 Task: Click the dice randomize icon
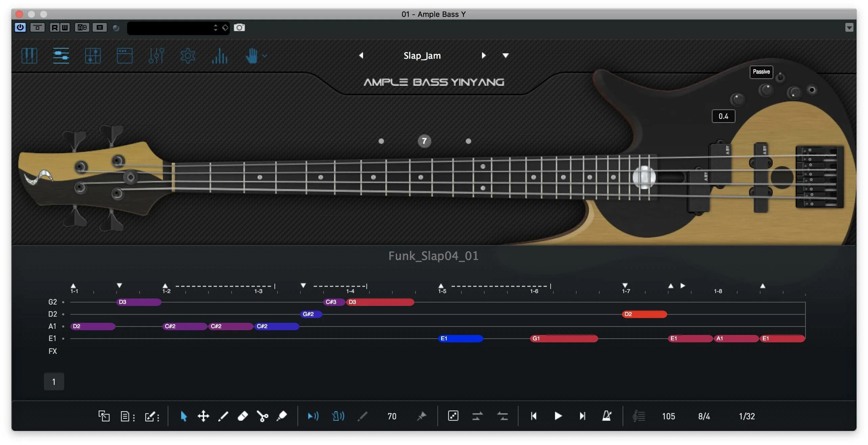tap(453, 416)
